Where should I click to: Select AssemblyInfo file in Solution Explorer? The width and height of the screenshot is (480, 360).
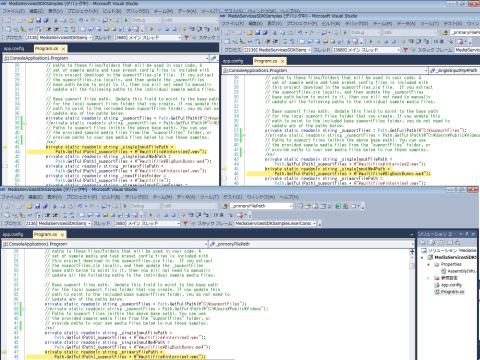click(459, 271)
